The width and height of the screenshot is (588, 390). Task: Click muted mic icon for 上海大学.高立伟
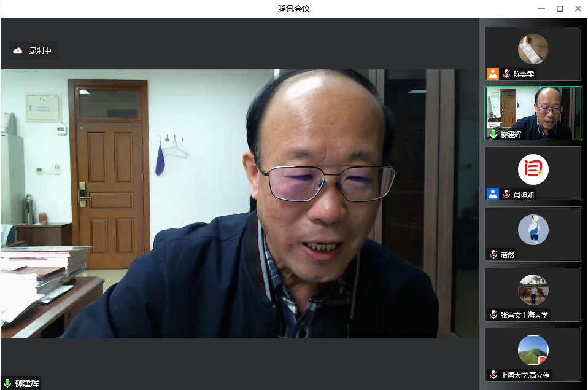tap(493, 375)
